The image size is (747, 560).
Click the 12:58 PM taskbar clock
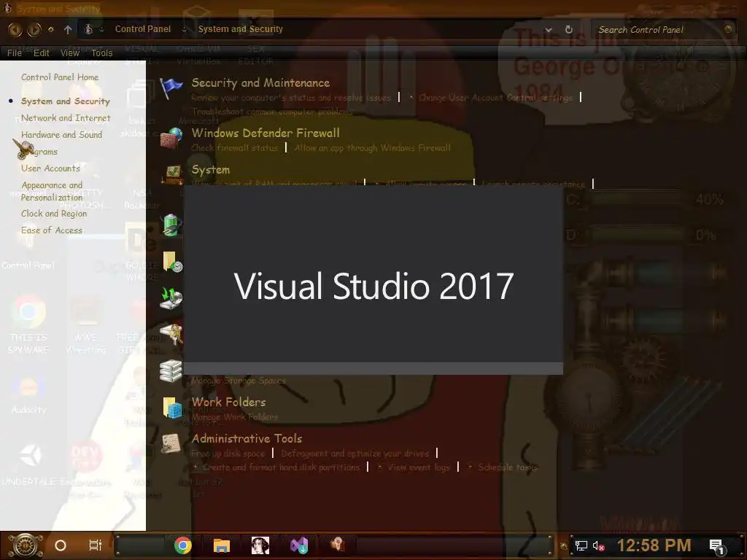(654, 545)
